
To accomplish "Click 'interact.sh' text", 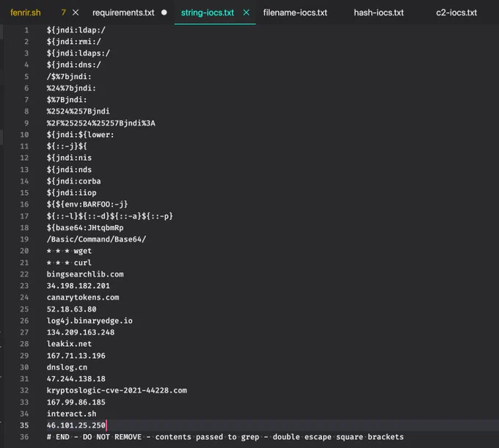I will (72, 414).
